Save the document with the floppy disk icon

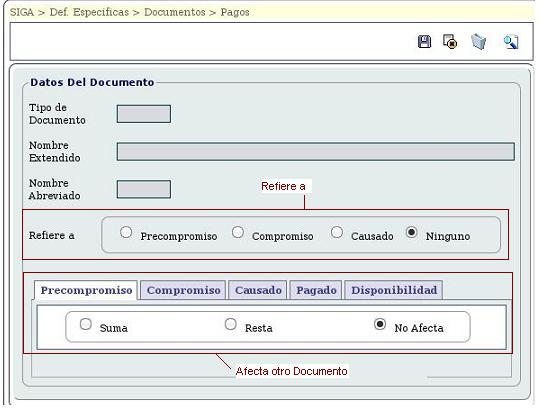pyautogui.click(x=424, y=42)
